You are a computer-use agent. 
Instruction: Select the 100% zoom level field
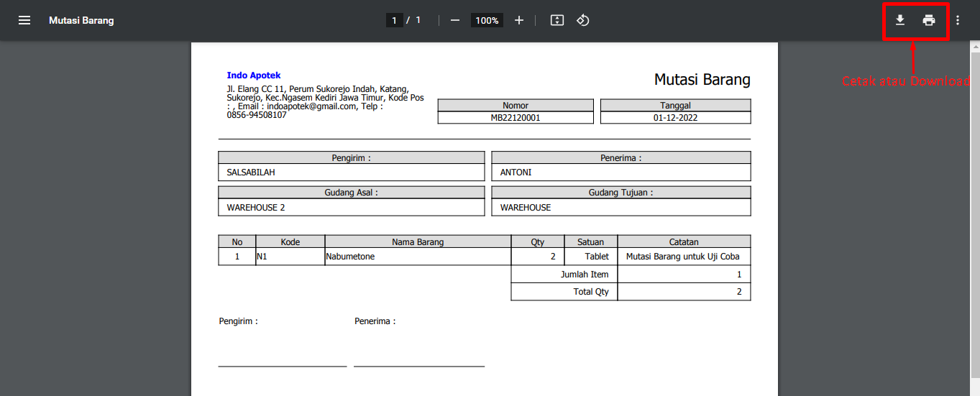(487, 20)
